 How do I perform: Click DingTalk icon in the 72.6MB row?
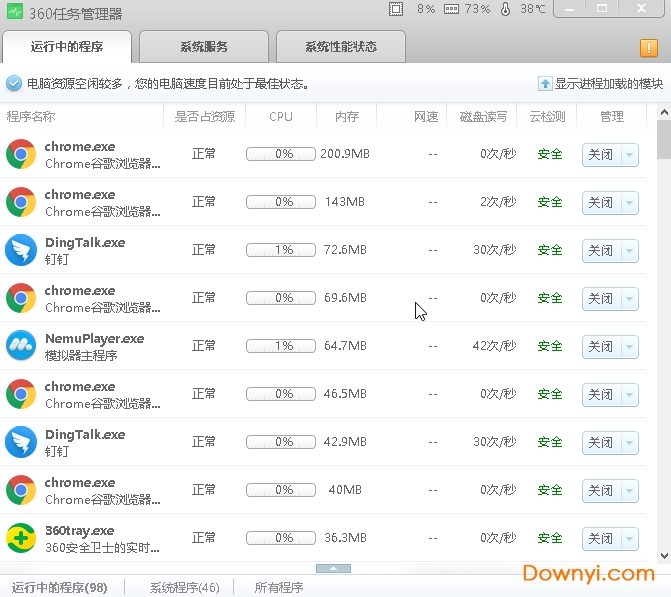click(x=21, y=250)
